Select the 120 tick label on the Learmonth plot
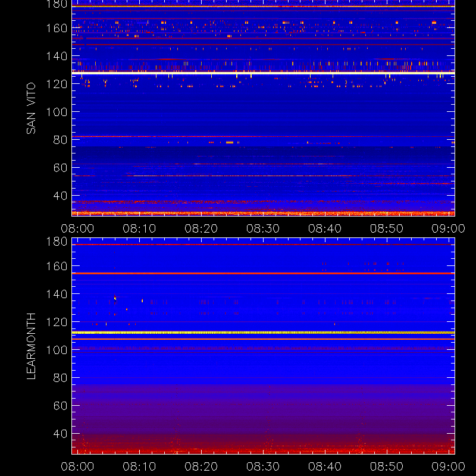This screenshot has height=476, width=476. tap(57, 322)
